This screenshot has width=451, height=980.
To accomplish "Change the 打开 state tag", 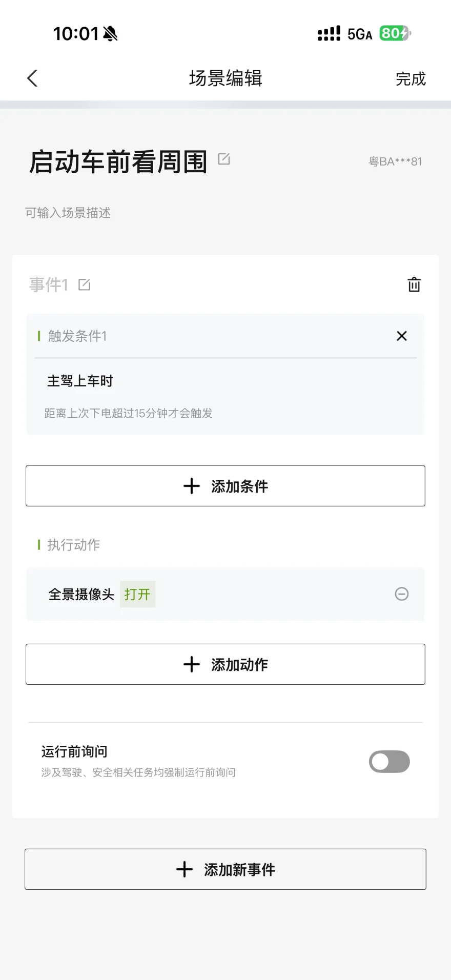I will coord(137,595).
